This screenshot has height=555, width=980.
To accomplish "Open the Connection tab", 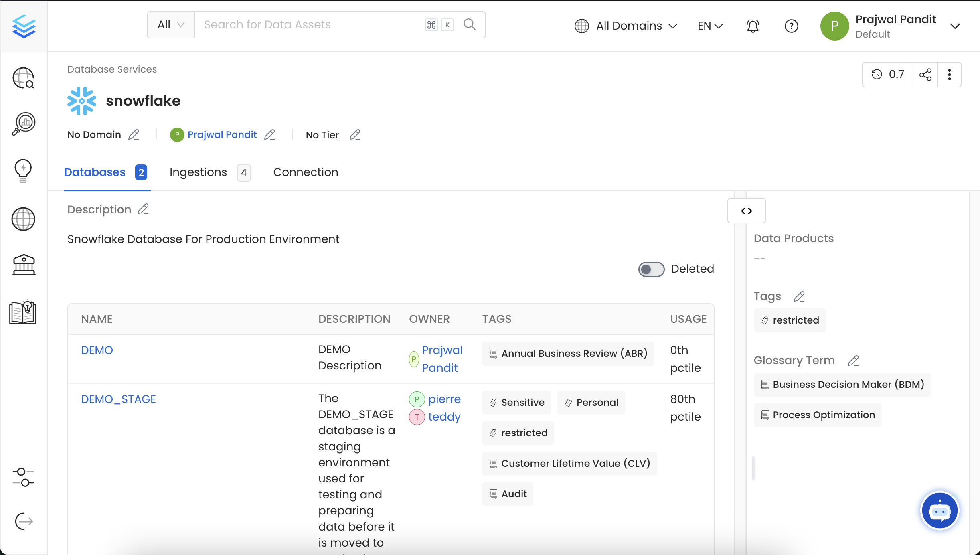I will click(306, 172).
